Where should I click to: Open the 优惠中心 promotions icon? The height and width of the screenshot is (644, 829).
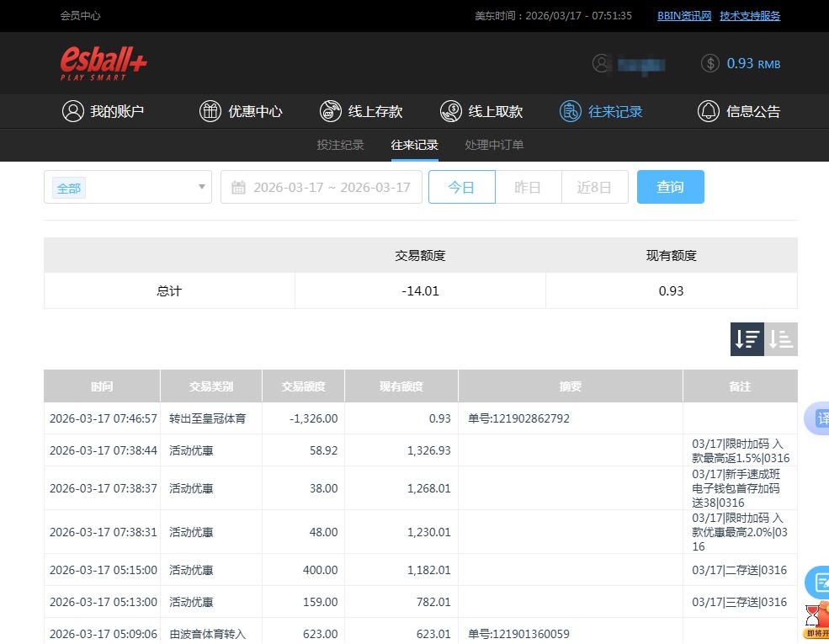tap(210, 110)
